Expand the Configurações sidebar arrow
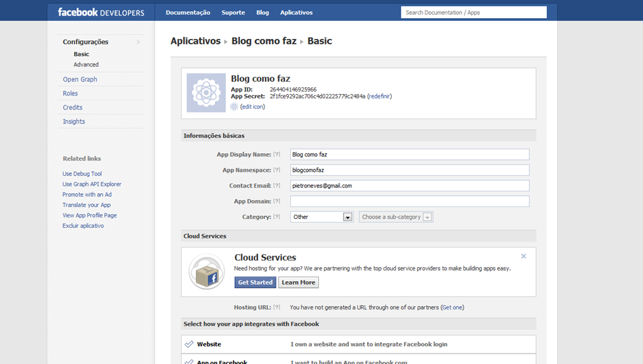 (x=138, y=42)
